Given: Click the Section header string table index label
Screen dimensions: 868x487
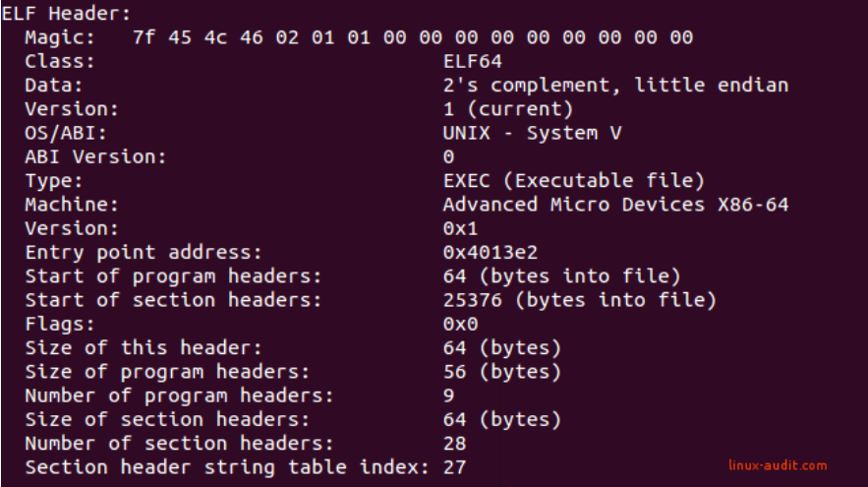Looking at the screenshot, I should click(227, 467).
